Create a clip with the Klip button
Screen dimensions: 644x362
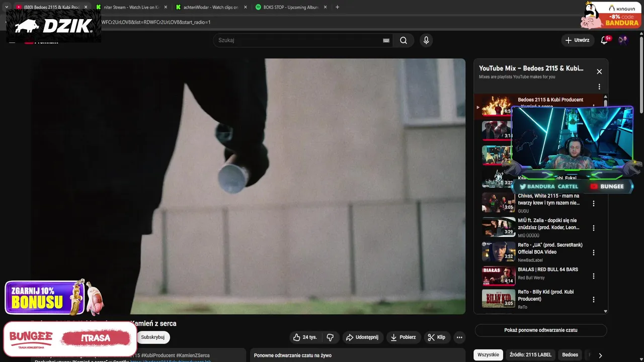[x=436, y=337]
